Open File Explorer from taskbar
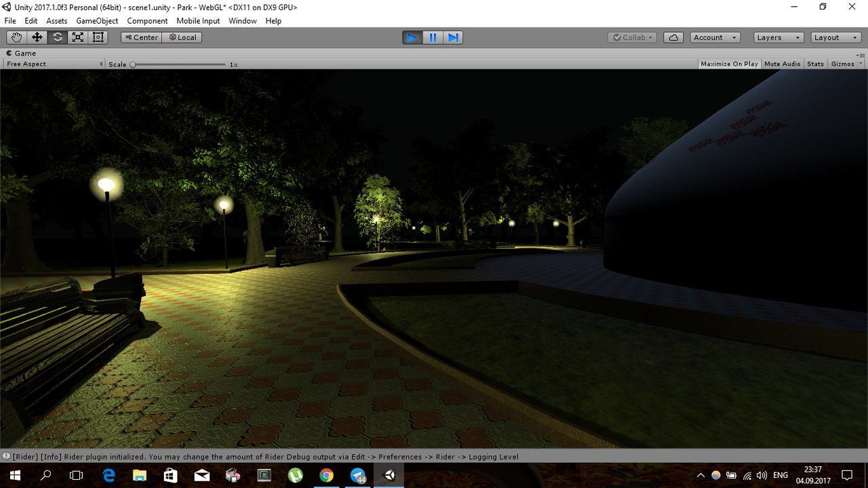This screenshot has height=488, width=868. (x=140, y=475)
